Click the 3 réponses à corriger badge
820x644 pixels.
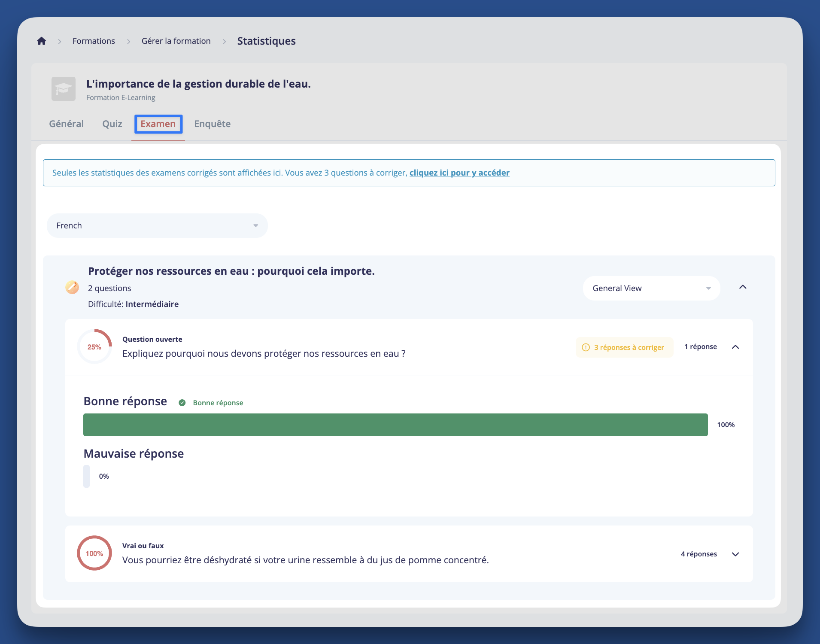click(625, 347)
